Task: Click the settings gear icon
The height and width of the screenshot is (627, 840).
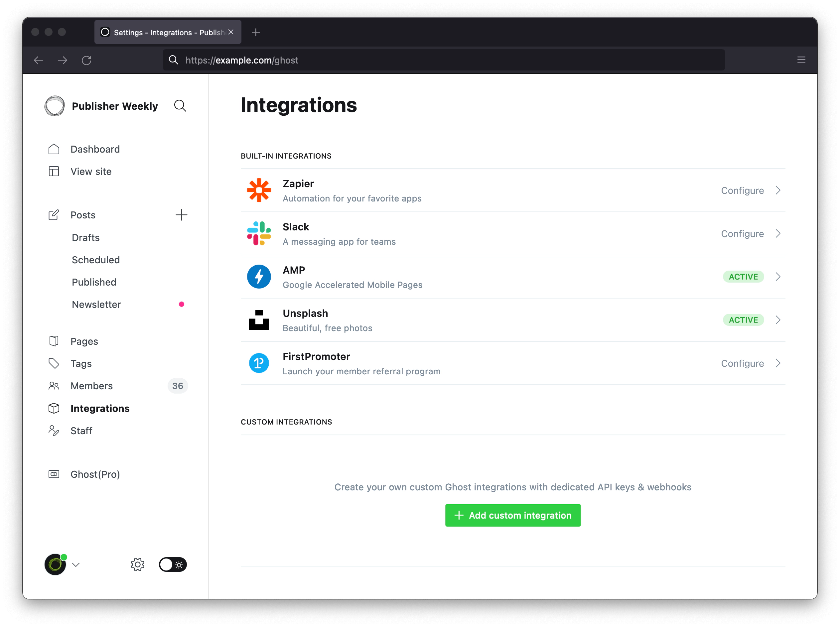Action: [x=137, y=564]
